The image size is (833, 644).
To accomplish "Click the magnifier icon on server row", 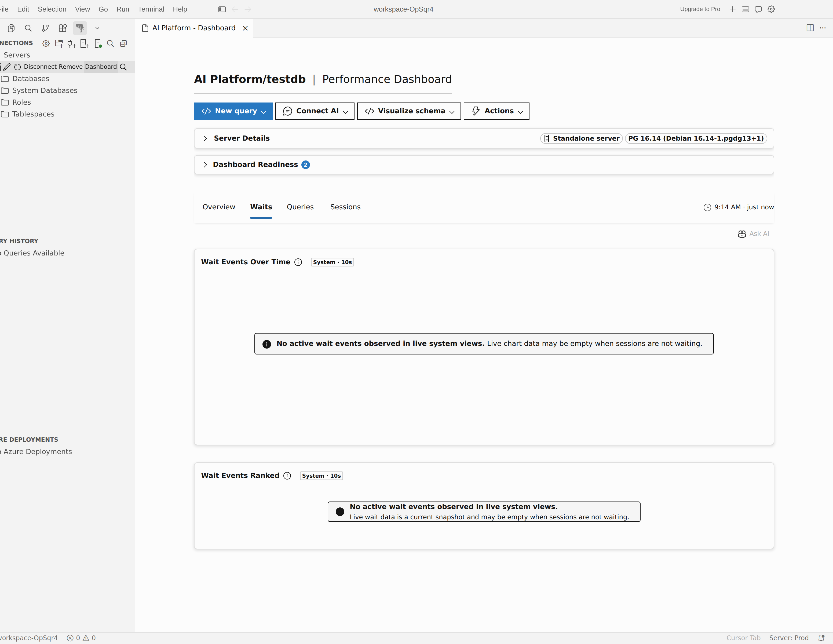I will tap(123, 67).
